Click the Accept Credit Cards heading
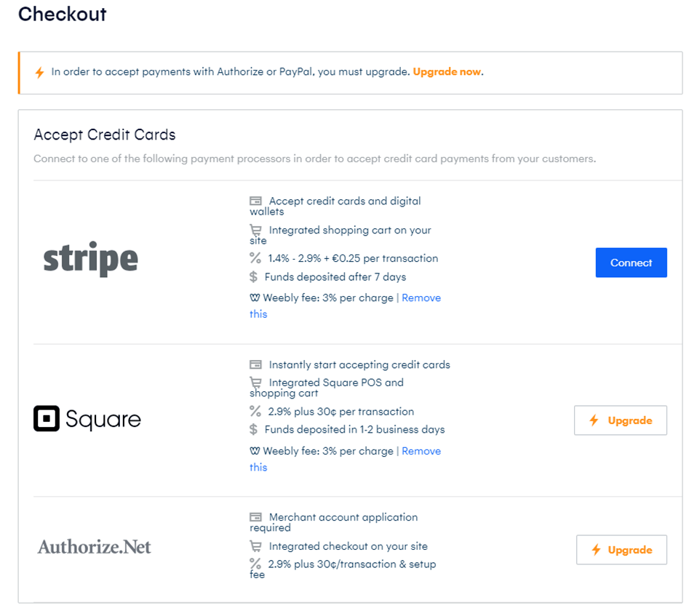 [105, 135]
